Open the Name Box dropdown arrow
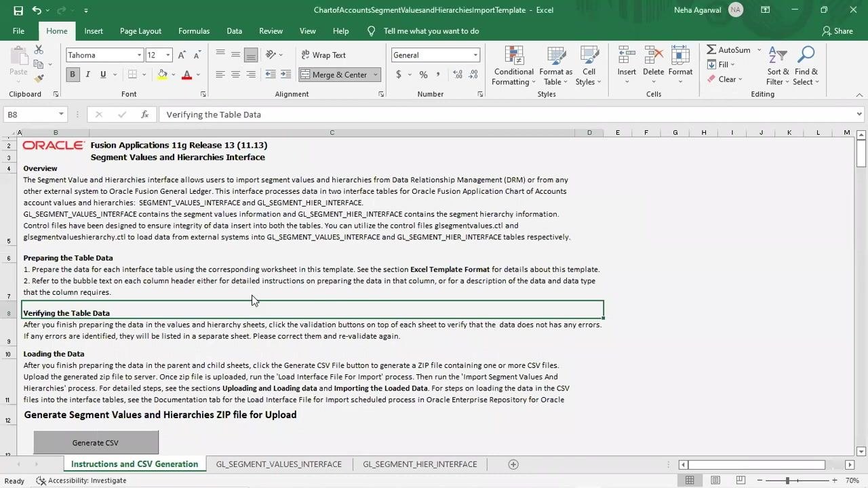Screen dimensions: 868x488 pos(61,115)
